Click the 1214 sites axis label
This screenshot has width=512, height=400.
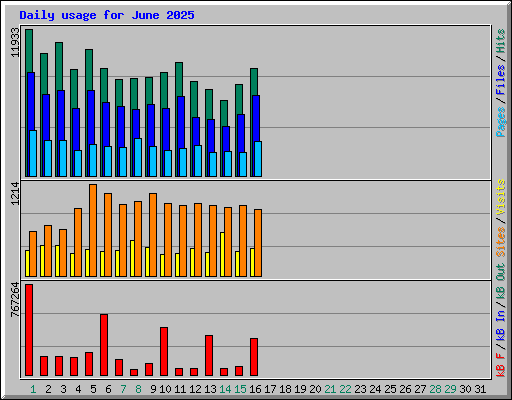tap(15, 193)
